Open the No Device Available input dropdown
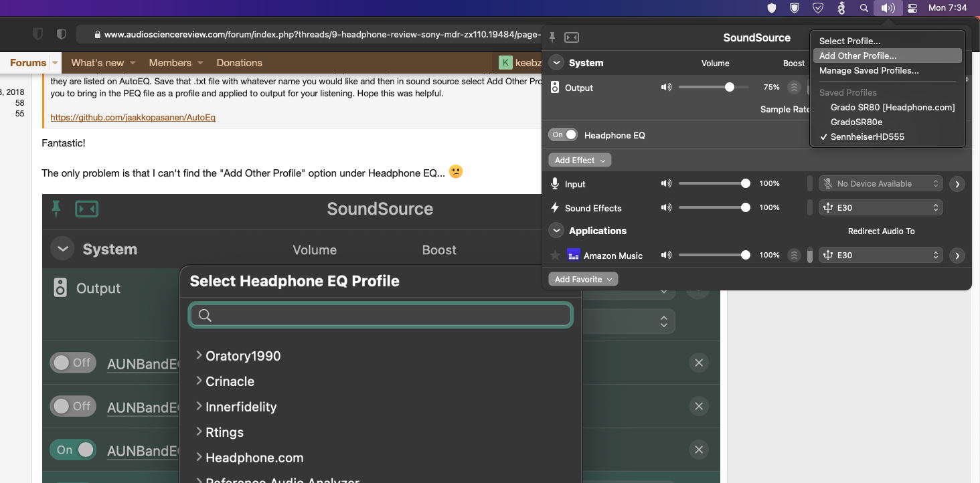This screenshot has width=980, height=483. point(881,183)
